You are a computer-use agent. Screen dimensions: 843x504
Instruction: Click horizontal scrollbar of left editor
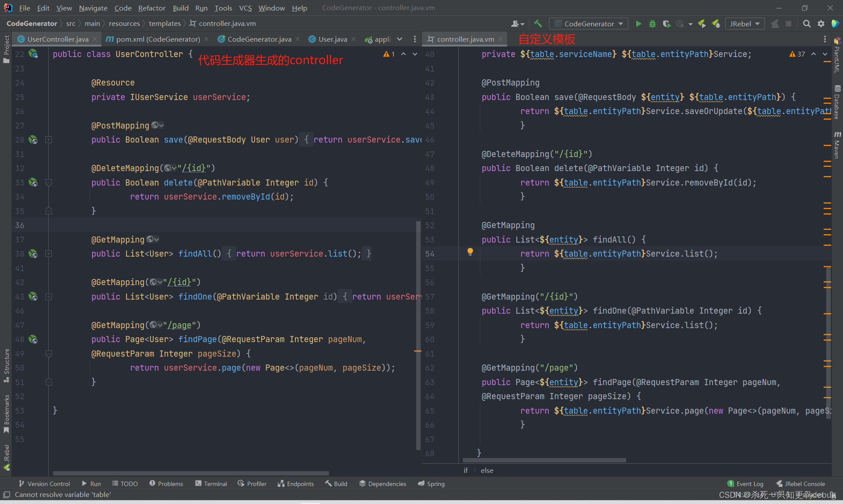(191, 473)
